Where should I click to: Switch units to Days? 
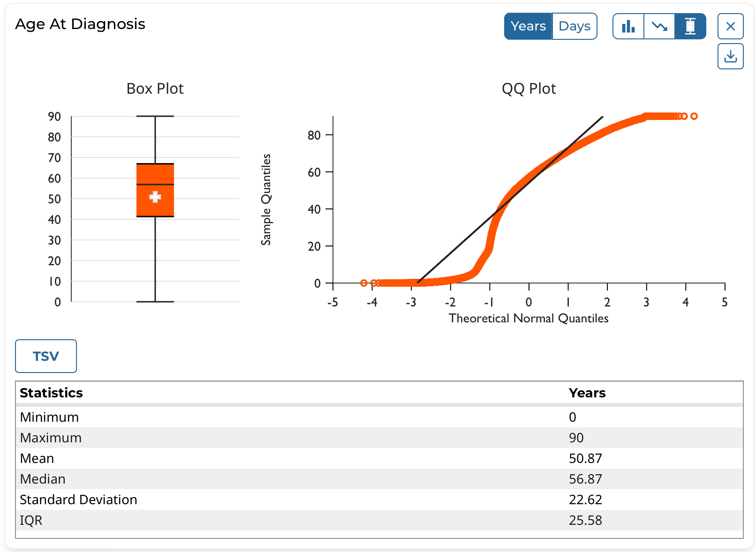575,26
